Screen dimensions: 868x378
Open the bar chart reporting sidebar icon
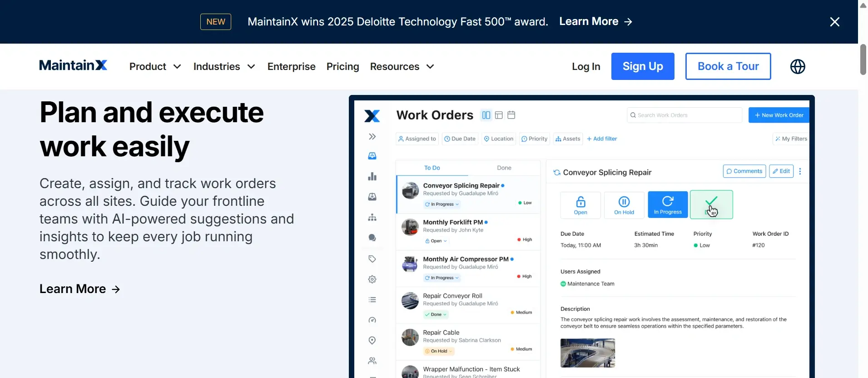click(x=372, y=176)
